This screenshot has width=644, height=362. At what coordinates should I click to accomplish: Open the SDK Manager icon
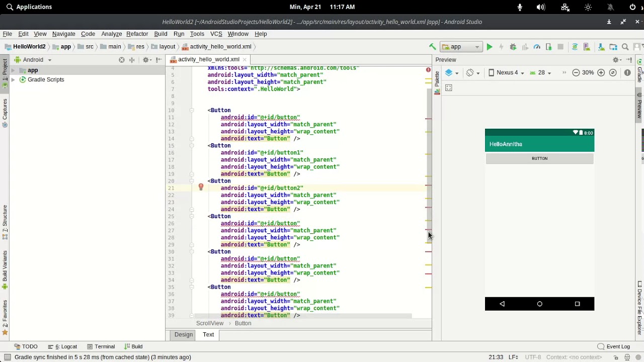601,47
